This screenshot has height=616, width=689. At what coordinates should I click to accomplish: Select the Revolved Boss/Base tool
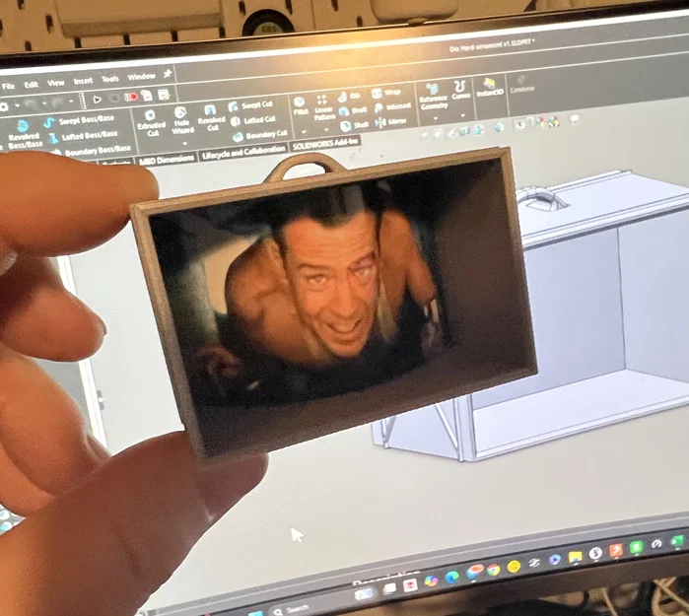coord(25,135)
